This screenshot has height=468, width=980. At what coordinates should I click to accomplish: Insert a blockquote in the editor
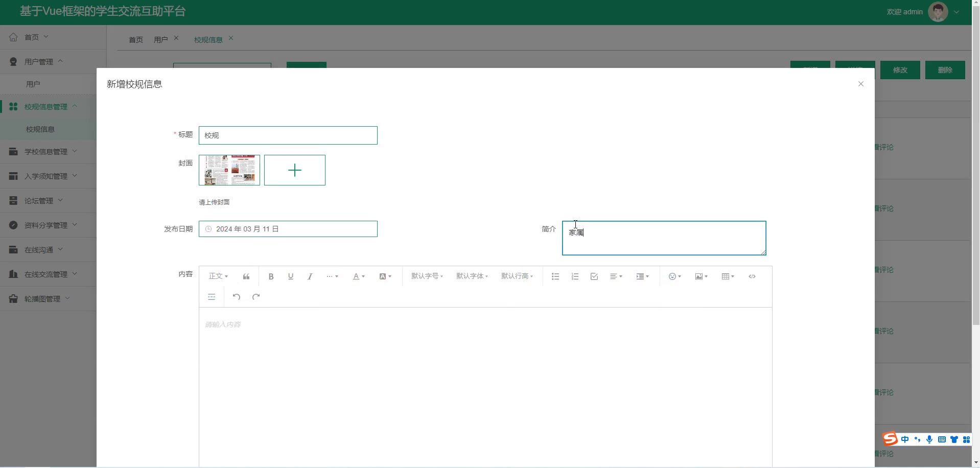pyautogui.click(x=246, y=276)
